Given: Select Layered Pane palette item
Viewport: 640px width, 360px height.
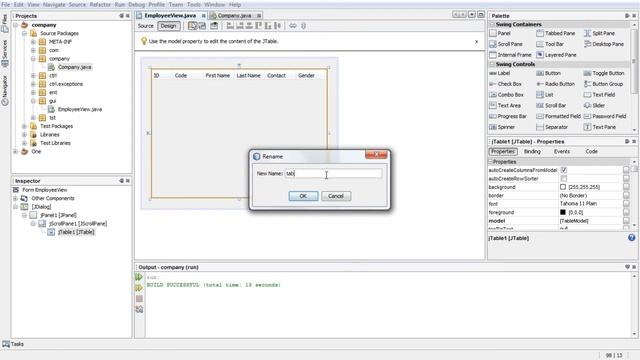Looking at the screenshot, I should [557, 55].
